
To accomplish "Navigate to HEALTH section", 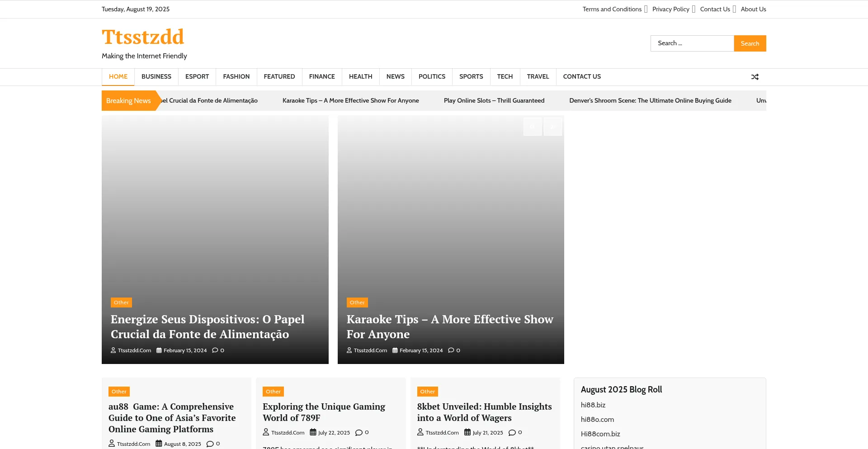I will click(x=361, y=76).
